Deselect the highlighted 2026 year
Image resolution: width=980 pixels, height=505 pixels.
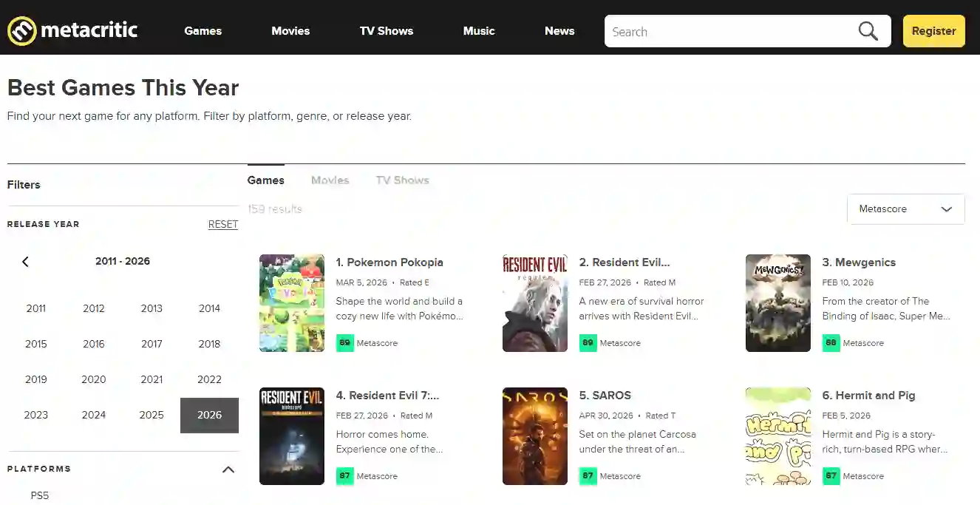click(209, 415)
